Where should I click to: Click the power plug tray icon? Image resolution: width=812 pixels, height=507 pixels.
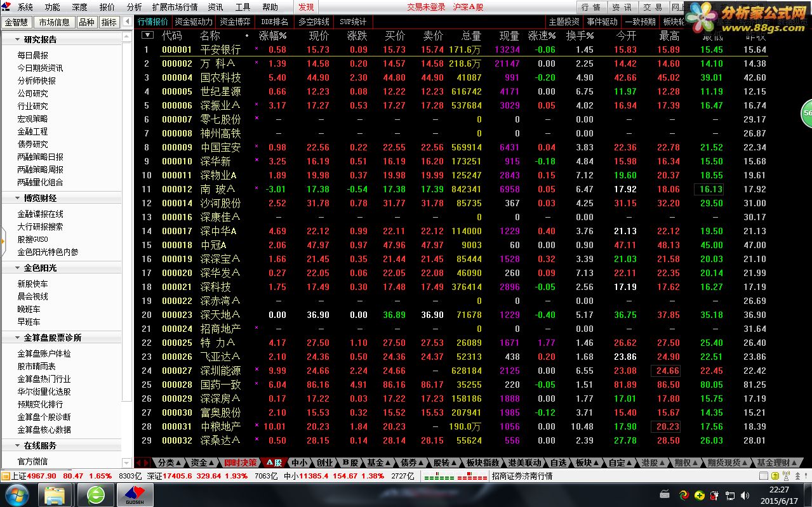point(714,495)
